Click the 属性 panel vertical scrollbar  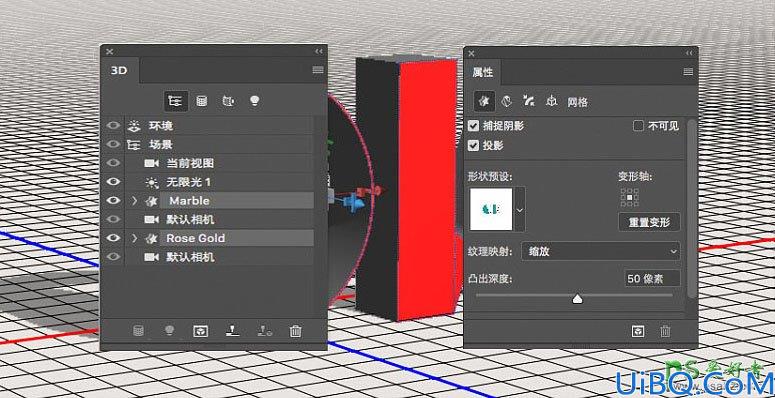tap(691, 208)
